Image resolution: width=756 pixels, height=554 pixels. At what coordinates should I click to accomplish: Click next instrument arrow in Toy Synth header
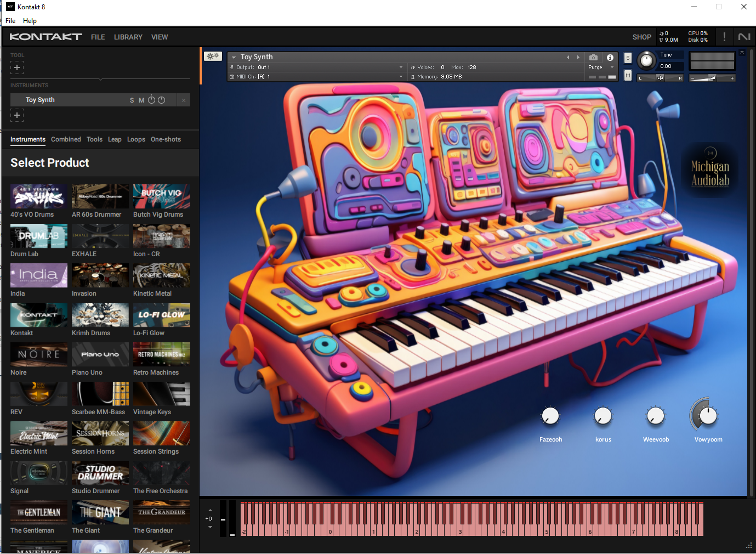(578, 57)
